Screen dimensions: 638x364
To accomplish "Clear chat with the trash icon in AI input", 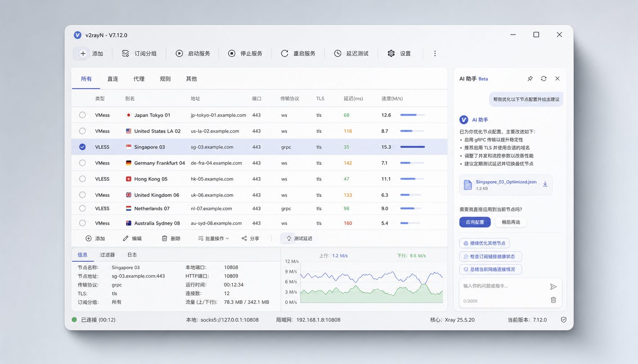I will [x=553, y=300].
